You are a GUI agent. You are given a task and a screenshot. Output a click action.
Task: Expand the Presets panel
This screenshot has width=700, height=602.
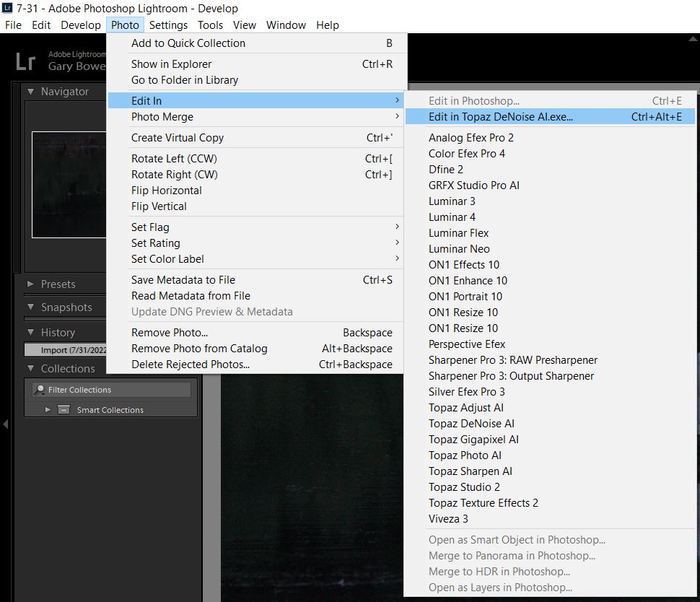coord(30,284)
